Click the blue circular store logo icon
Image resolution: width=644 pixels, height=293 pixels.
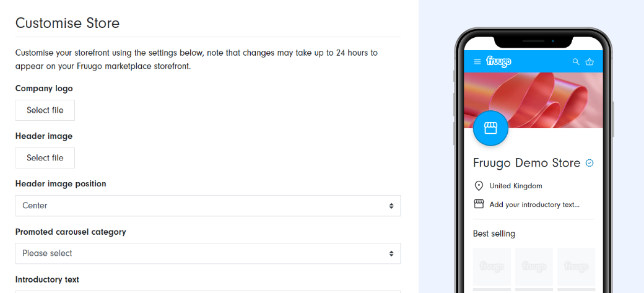coord(490,128)
